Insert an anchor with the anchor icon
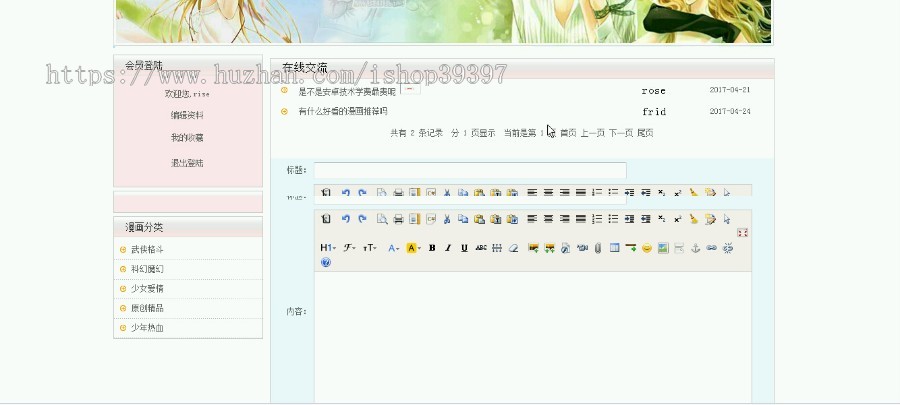Viewport: 900px width, 405px height. 695,248
